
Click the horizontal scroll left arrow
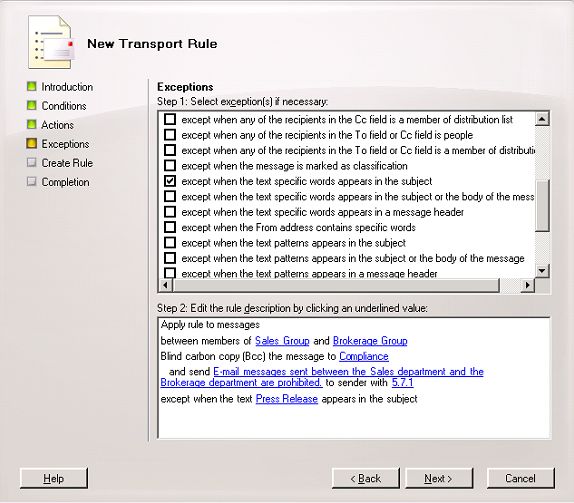(x=166, y=285)
